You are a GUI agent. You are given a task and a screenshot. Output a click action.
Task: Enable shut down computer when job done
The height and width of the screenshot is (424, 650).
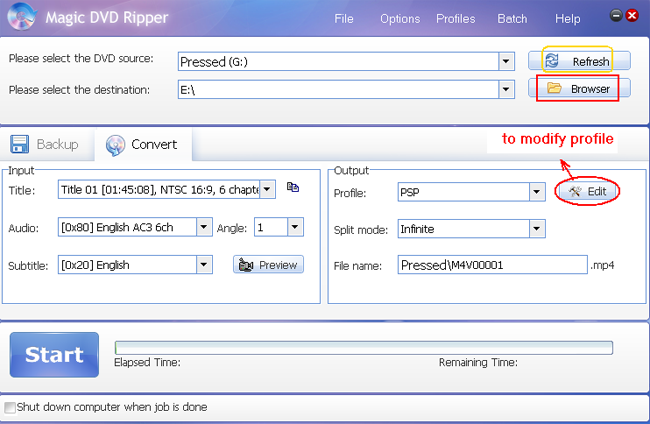point(10,407)
